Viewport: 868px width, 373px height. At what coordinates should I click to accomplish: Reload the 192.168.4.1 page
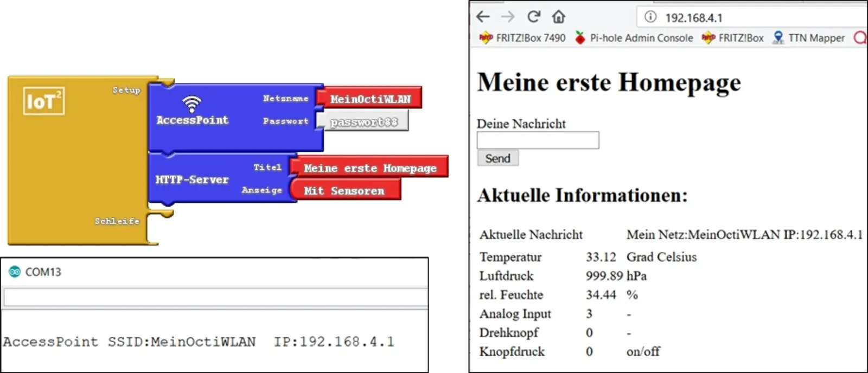[x=534, y=17]
